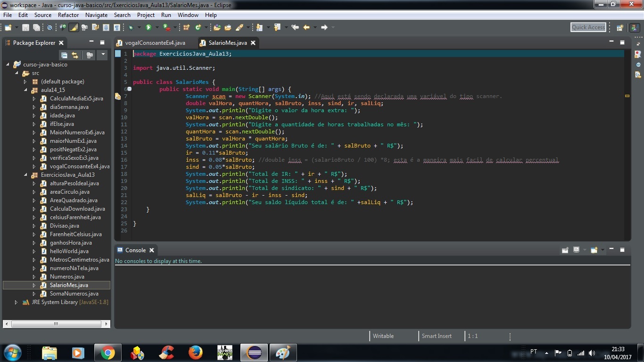Click the Package Explorer horizontal scrollbar
Screen dimensions: 644x362
click(56, 324)
